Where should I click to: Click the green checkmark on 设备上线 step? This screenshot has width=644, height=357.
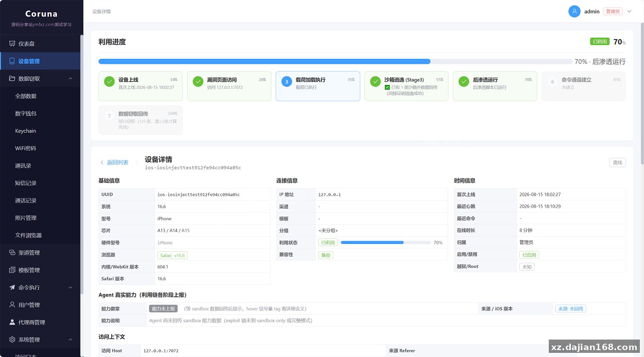(109, 81)
